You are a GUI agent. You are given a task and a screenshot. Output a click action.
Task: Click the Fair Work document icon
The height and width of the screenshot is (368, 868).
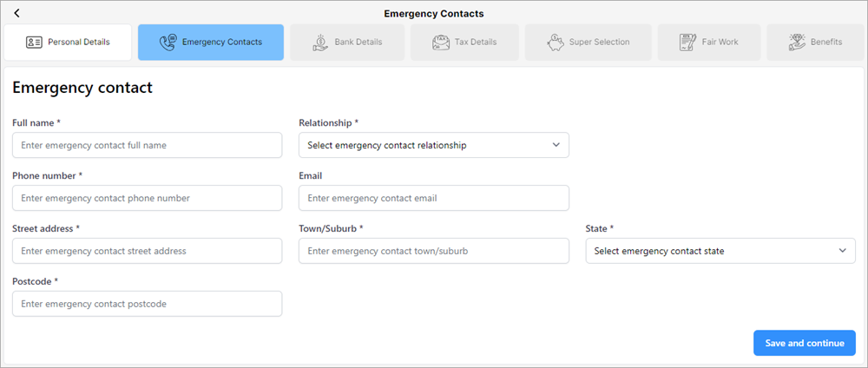(x=687, y=42)
